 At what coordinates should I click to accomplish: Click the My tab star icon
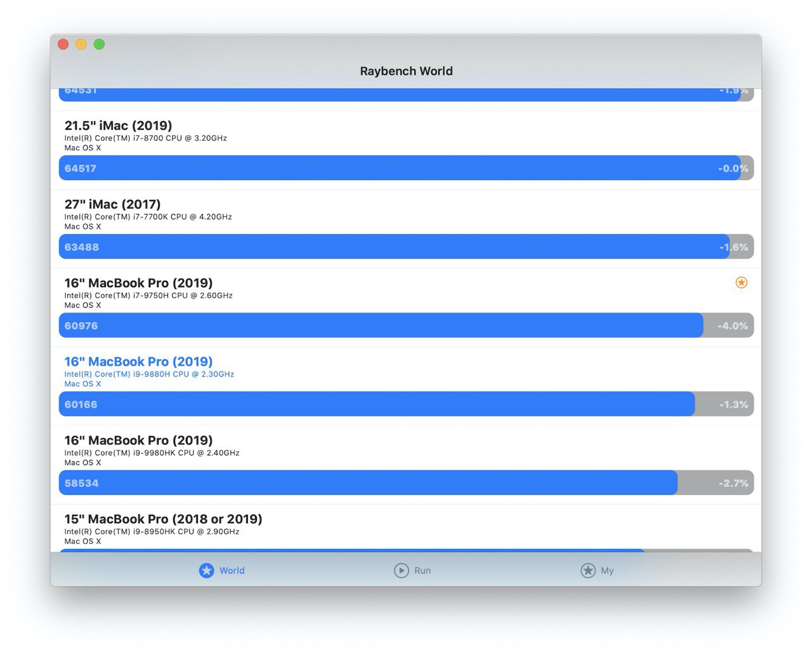pos(588,571)
